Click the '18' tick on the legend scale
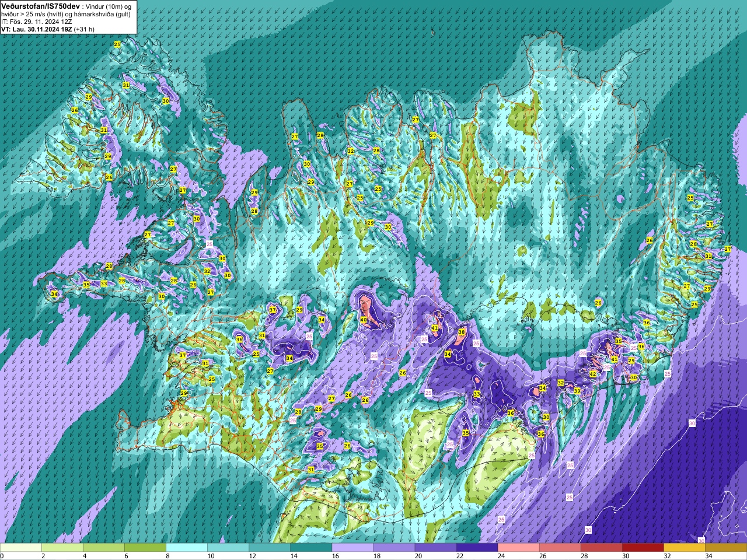Screen dimensions: 747x560 coord(376,556)
